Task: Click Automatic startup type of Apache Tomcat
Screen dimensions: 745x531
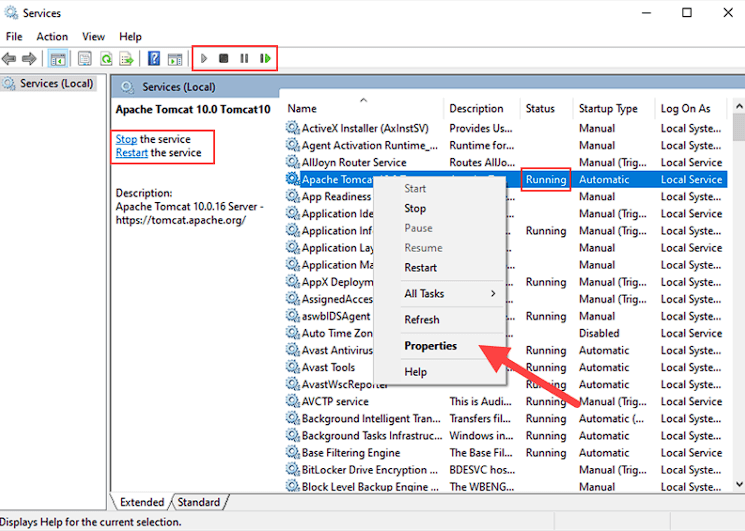Action: 604,180
